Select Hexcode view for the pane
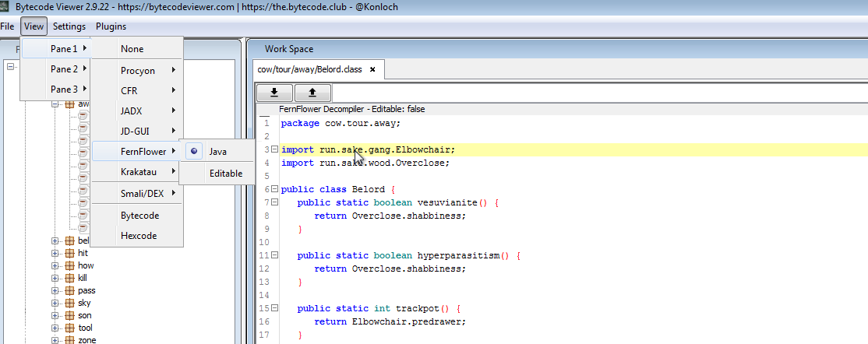 [136, 236]
